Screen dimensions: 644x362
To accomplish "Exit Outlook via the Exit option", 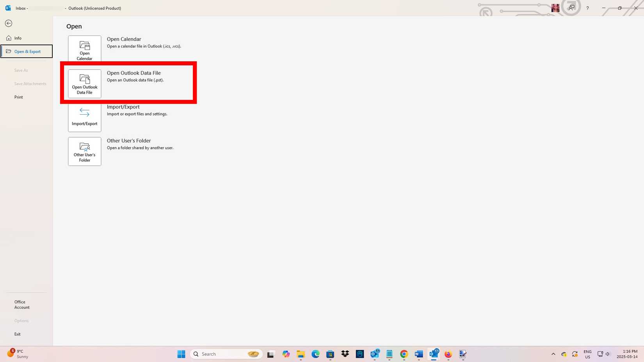I will (18, 334).
